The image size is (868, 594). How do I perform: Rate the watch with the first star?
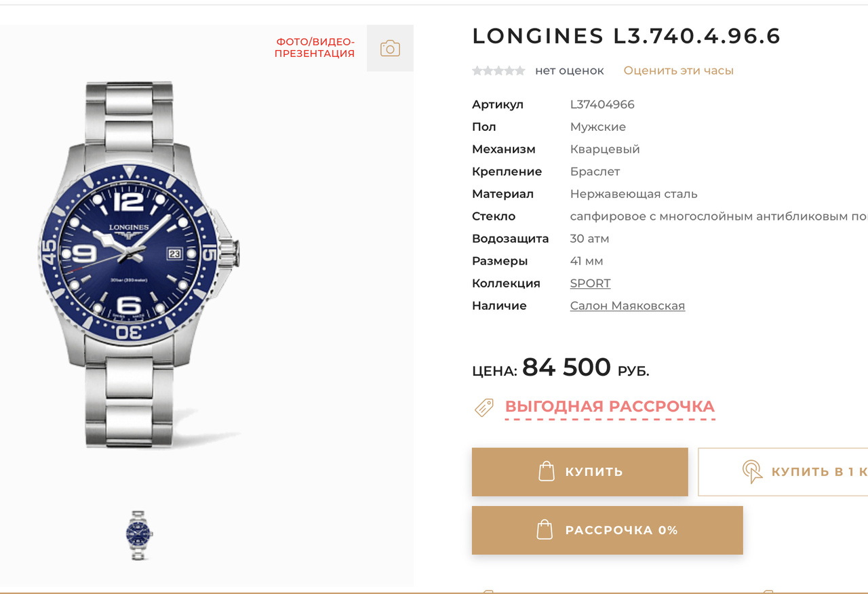[477, 71]
